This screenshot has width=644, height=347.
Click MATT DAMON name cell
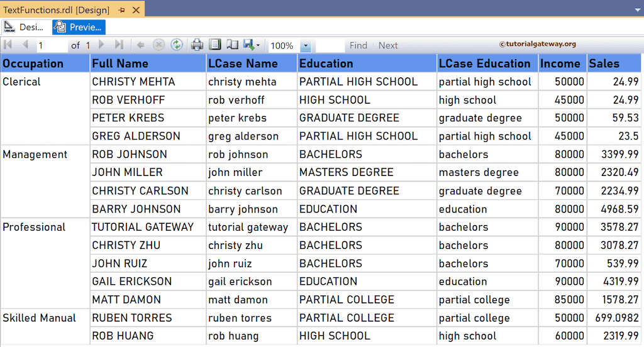tap(148, 299)
